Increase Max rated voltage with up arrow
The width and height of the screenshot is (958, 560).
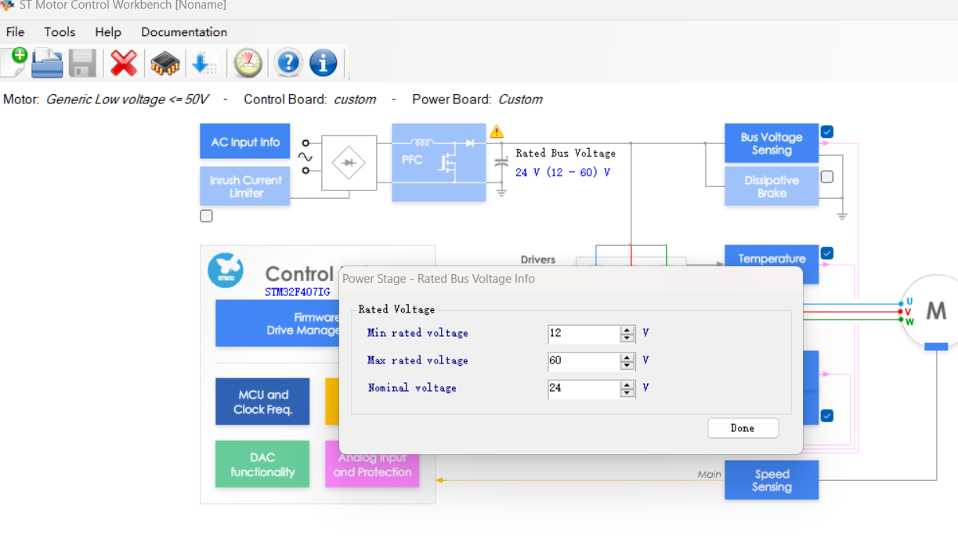(x=627, y=356)
